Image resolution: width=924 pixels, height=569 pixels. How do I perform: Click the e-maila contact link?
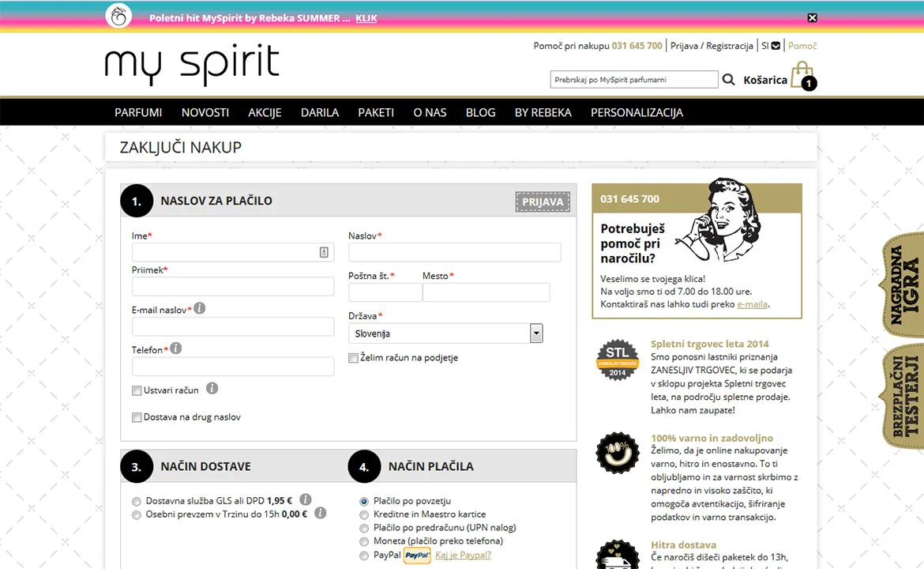[752, 304]
